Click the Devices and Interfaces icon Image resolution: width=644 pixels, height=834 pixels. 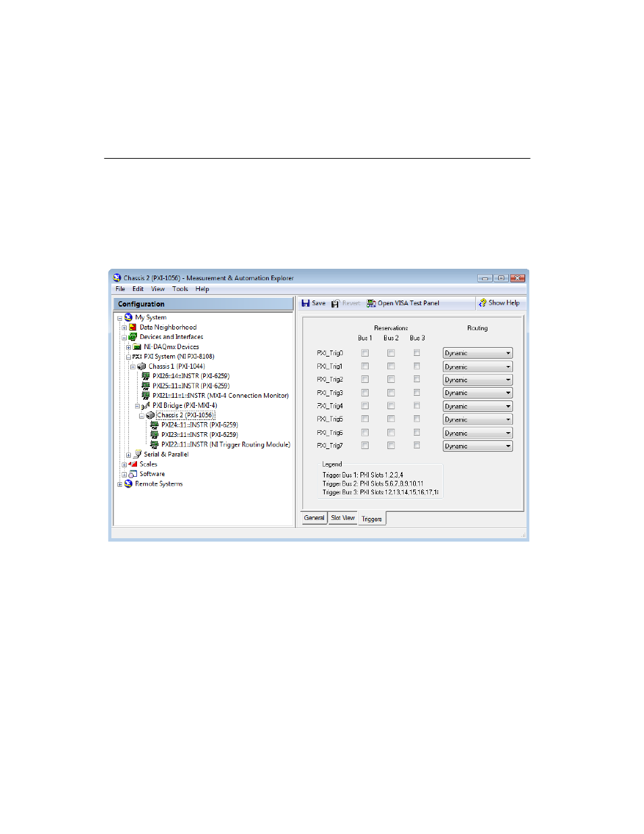click(133, 336)
